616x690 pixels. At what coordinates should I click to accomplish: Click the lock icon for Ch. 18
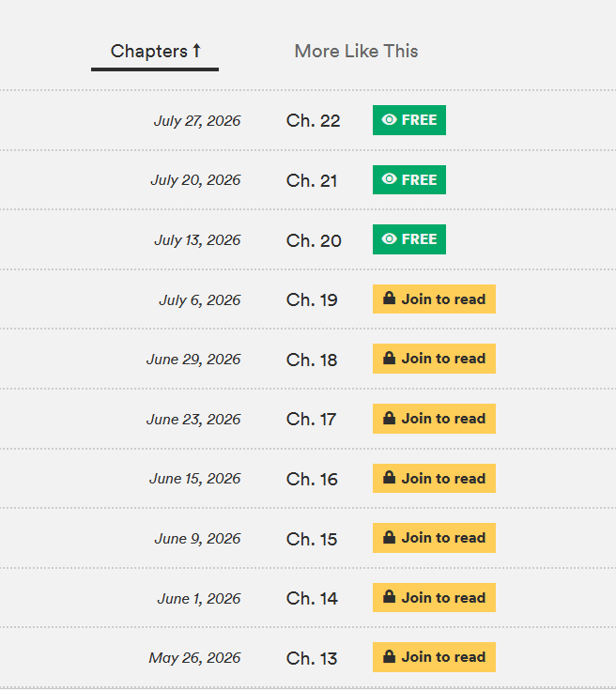390,358
